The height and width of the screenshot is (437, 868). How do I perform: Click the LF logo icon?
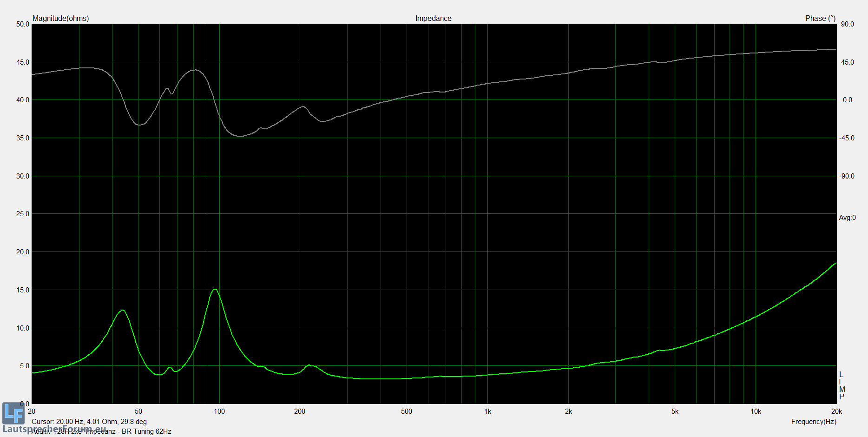13,413
